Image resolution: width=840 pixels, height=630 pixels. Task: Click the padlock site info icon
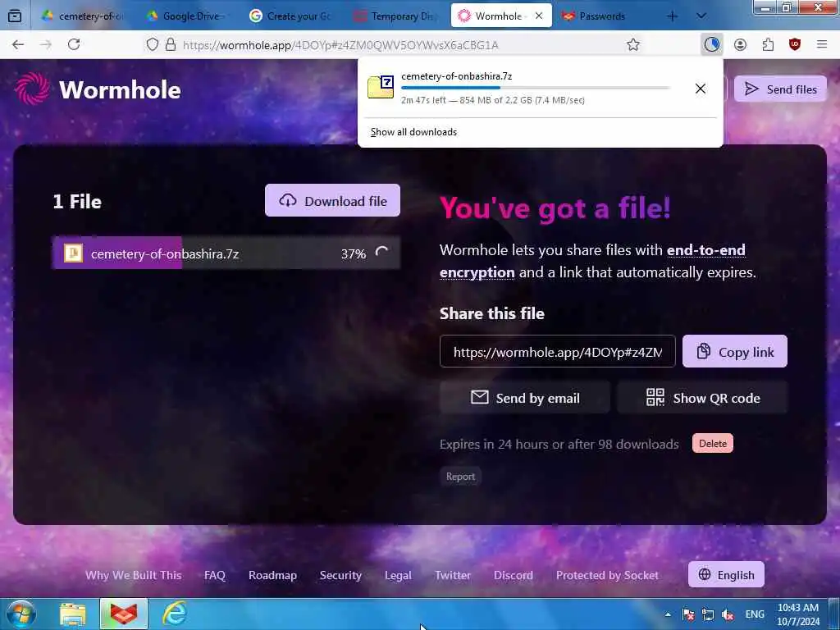click(171, 44)
